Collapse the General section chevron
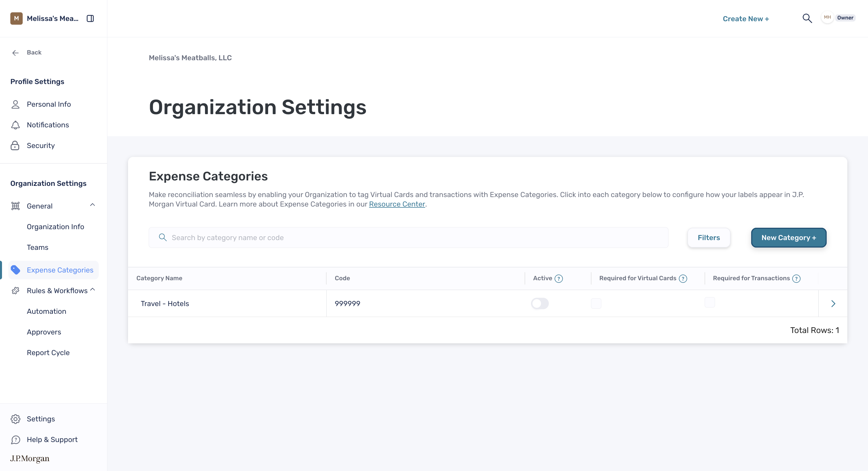Viewport: 868px width, 471px height. click(x=93, y=205)
